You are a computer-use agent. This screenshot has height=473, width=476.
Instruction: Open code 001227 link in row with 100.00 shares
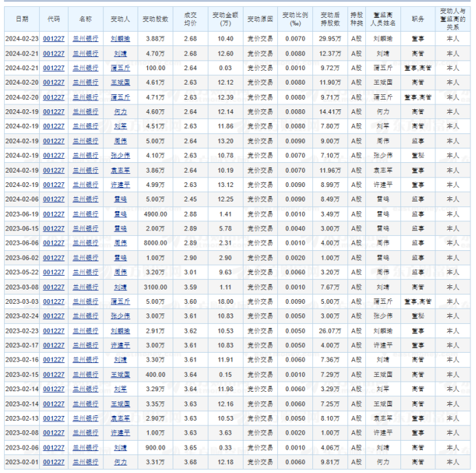[54, 68]
